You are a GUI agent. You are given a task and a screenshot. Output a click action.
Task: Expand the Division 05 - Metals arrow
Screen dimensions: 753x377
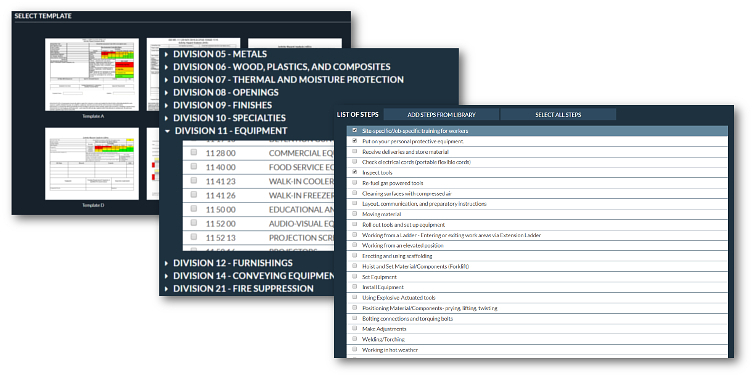tap(166, 54)
